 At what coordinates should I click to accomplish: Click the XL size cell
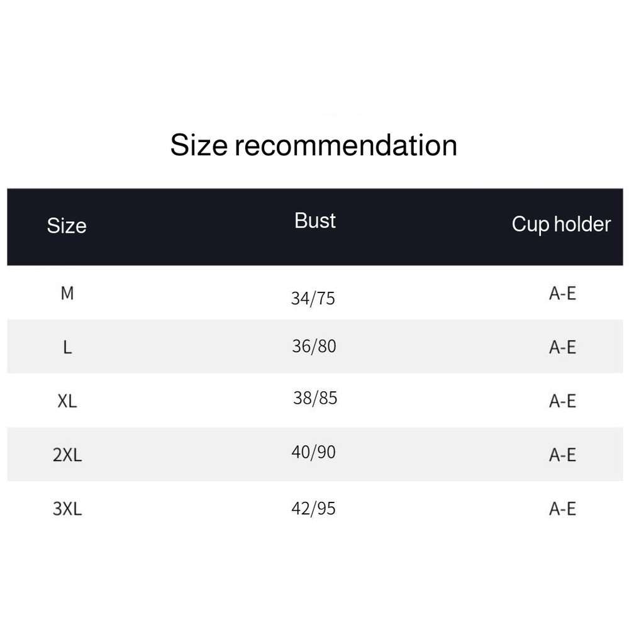pos(67,401)
